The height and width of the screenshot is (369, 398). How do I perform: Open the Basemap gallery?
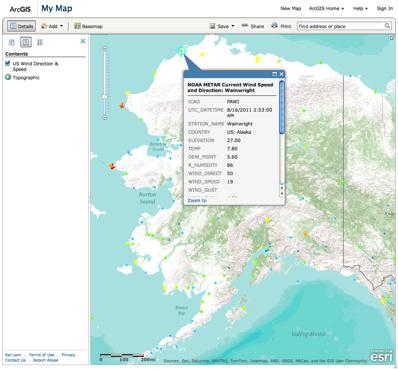pyautogui.click(x=88, y=26)
